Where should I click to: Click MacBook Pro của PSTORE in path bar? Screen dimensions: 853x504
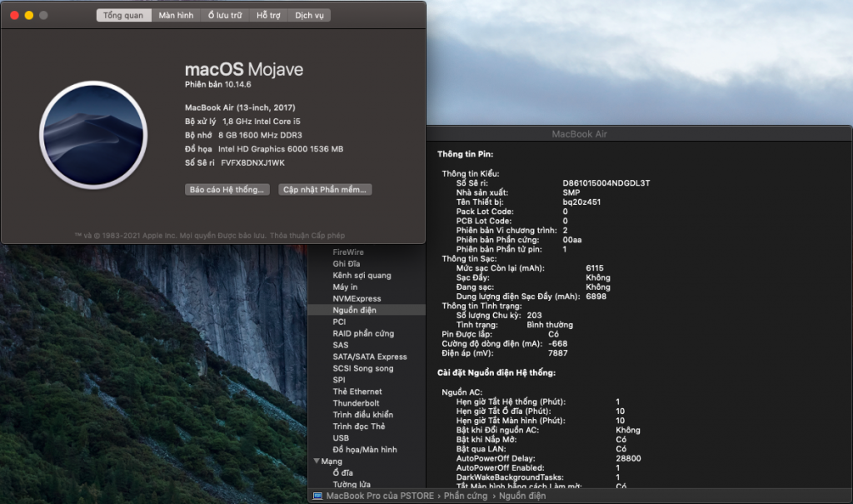tap(380, 496)
